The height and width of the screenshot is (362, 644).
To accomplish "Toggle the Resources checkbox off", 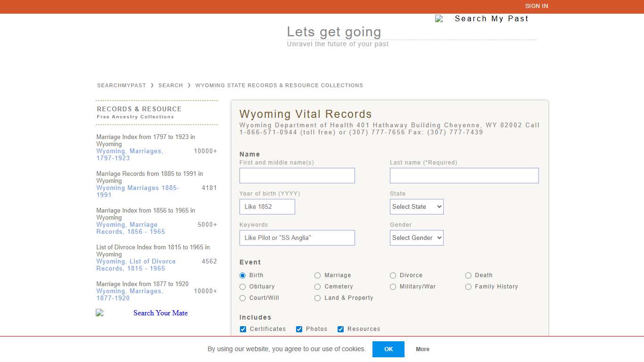I will (340, 329).
